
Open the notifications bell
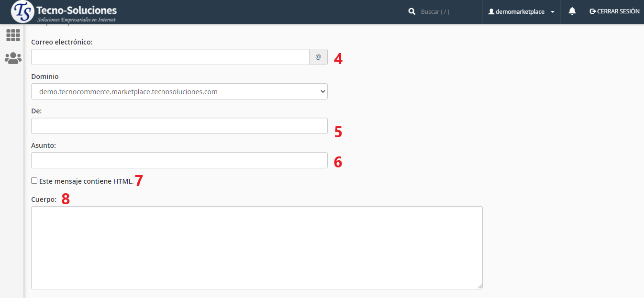[572, 11]
